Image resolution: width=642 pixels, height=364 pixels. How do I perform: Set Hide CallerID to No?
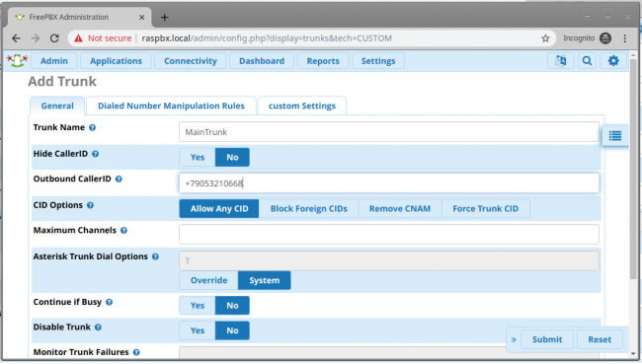(232, 158)
